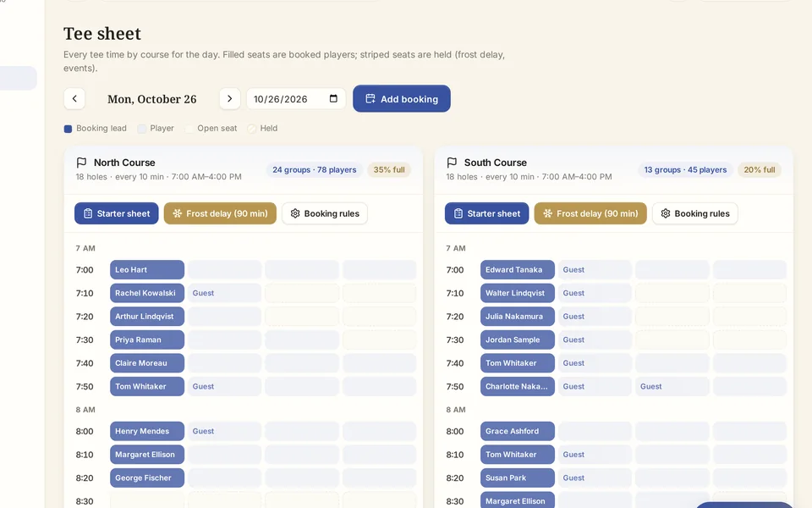The image size is (812, 508).
Task: Click the gear icon in North Booking rules
Action: pos(295,213)
